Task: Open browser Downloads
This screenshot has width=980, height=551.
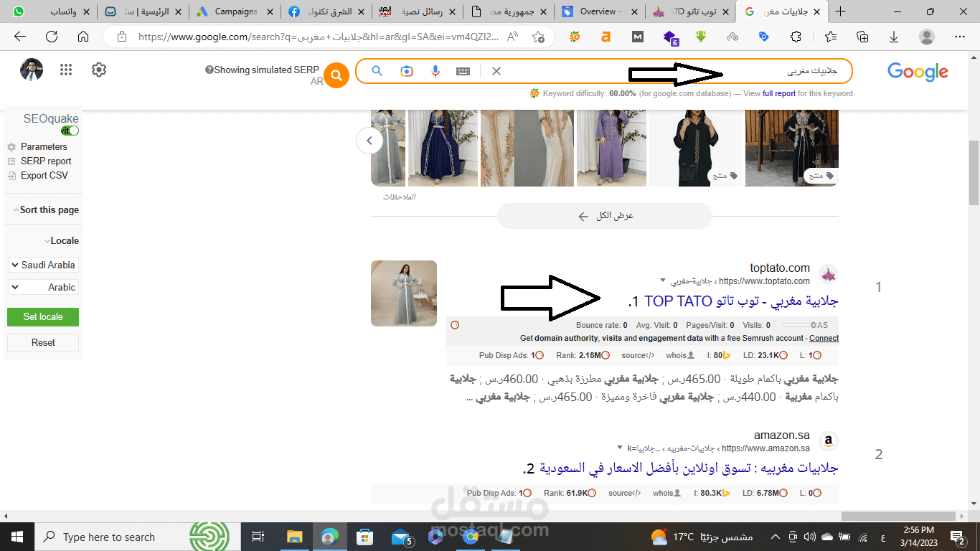Action: [x=894, y=37]
